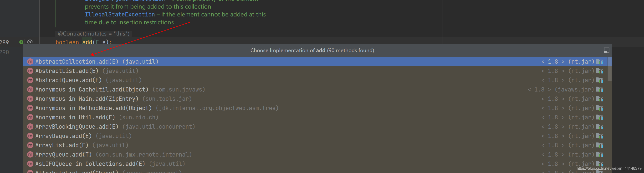This screenshot has width=644, height=173.
Task: Open the '< 1.8 >' version selector on AbstractList.add row
Action: [552, 71]
